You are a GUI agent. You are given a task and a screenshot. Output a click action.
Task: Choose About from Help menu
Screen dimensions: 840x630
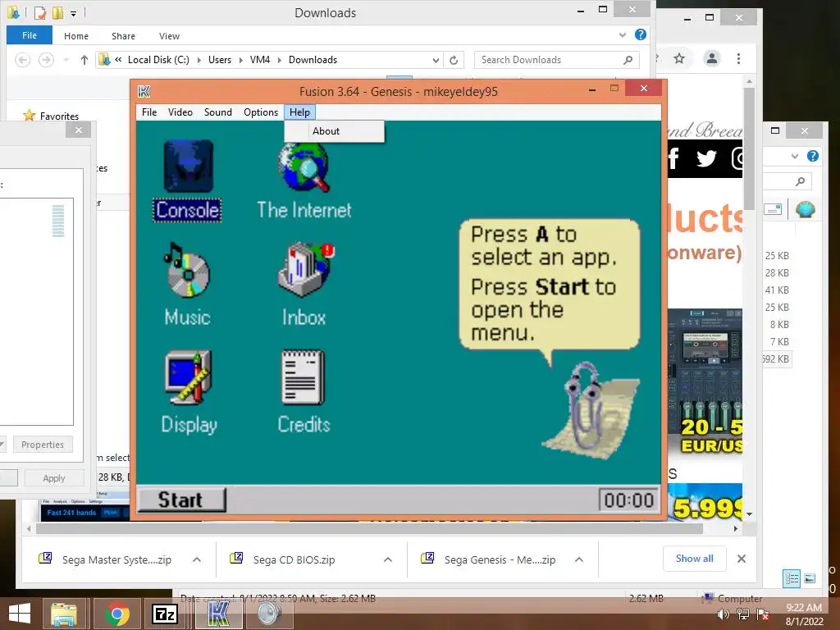335,131
